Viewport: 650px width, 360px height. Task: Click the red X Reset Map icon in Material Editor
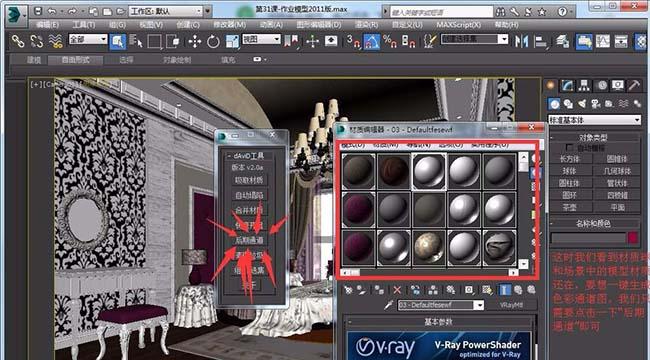coord(397,290)
